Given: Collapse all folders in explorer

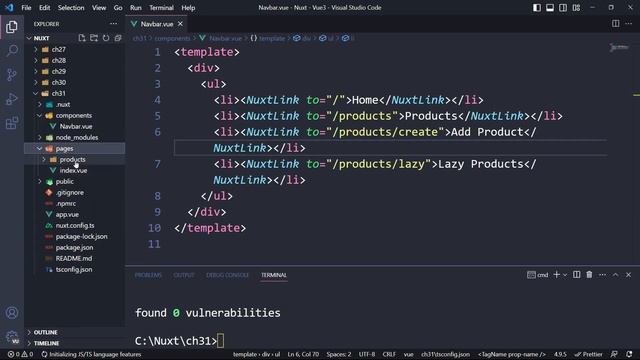Looking at the screenshot, I should click(x=118, y=38).
